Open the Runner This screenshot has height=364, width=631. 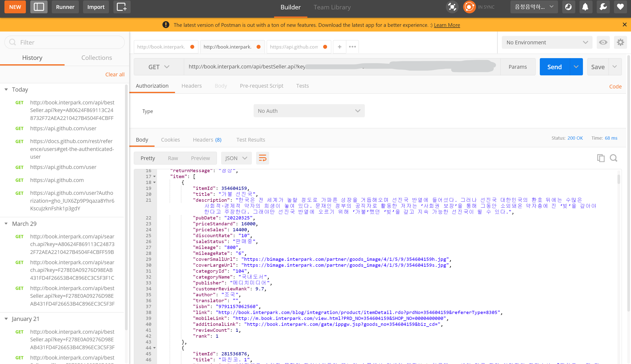tap(65, 7)
